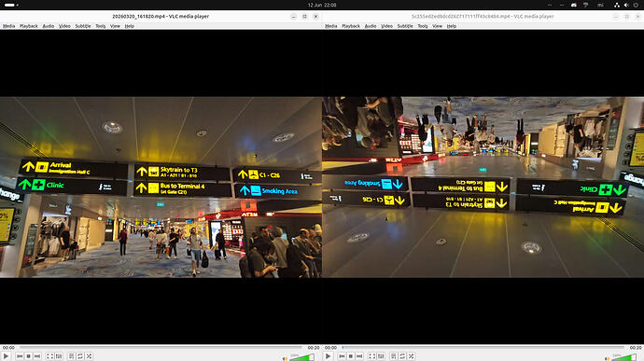Close the 20260320_161820.mp4 VLC window

tap(315, 17)
